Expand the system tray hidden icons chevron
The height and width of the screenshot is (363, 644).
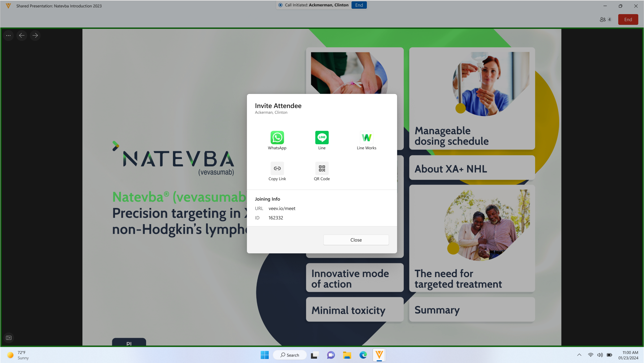(579, 355)
